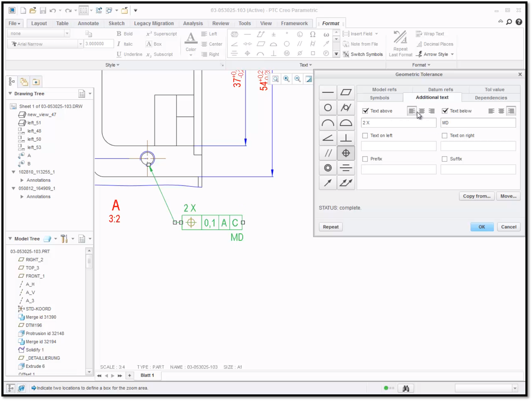Collapse the Model Tree panel

click(x=10, y=239)
